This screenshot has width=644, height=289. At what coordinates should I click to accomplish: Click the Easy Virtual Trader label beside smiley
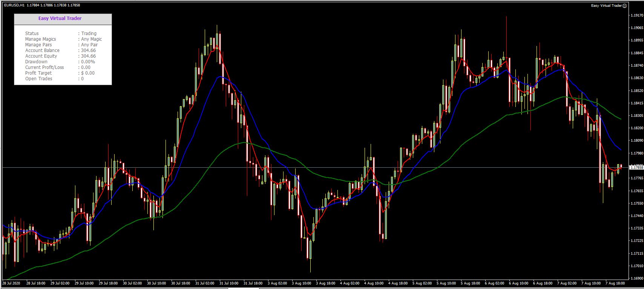pos(607,6)
